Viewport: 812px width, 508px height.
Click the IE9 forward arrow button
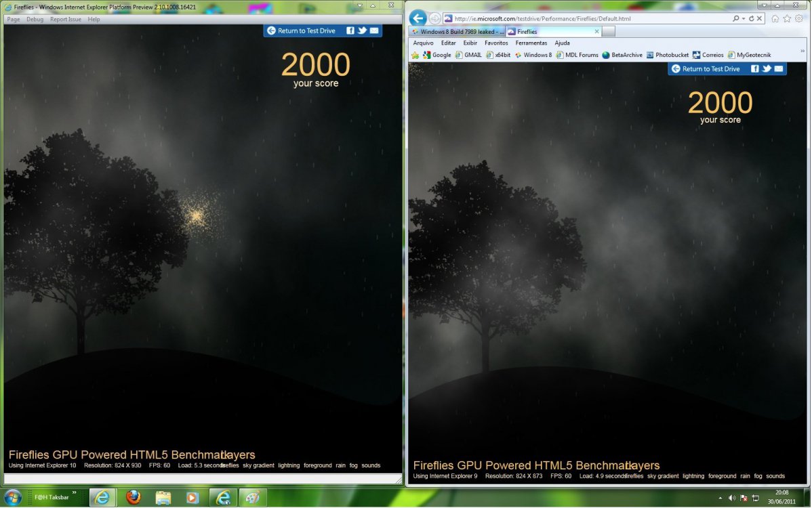[434, 18]
